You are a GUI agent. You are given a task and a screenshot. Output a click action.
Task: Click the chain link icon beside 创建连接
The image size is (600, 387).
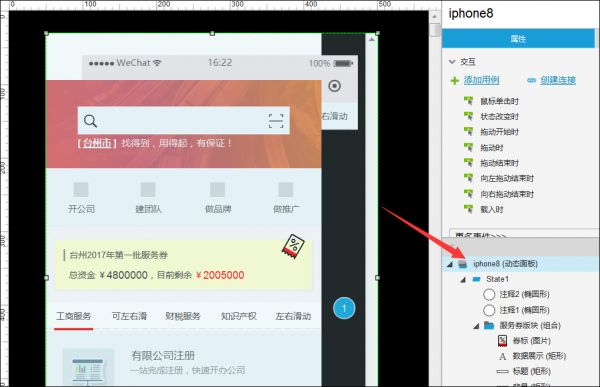point(532,80)
